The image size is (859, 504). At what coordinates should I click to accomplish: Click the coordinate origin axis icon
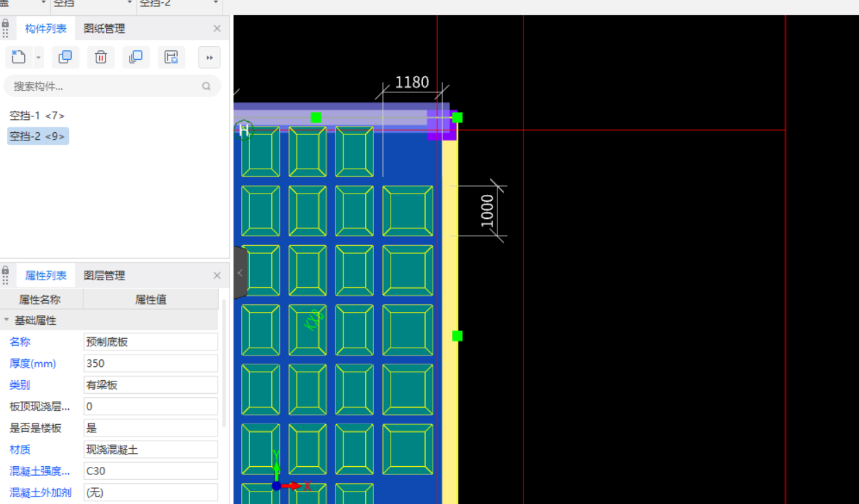click(276, 485)
